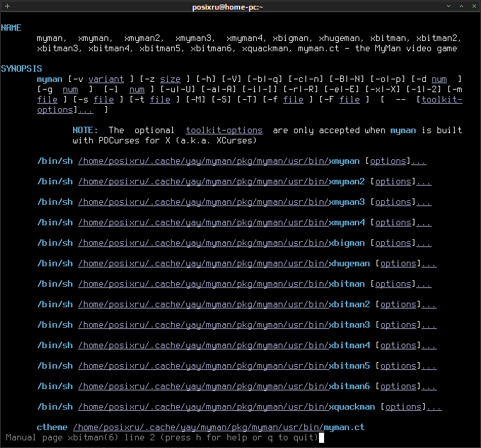Click the [-h] option in synopsis
Screen dimensions: 481x448
[206, 79]
